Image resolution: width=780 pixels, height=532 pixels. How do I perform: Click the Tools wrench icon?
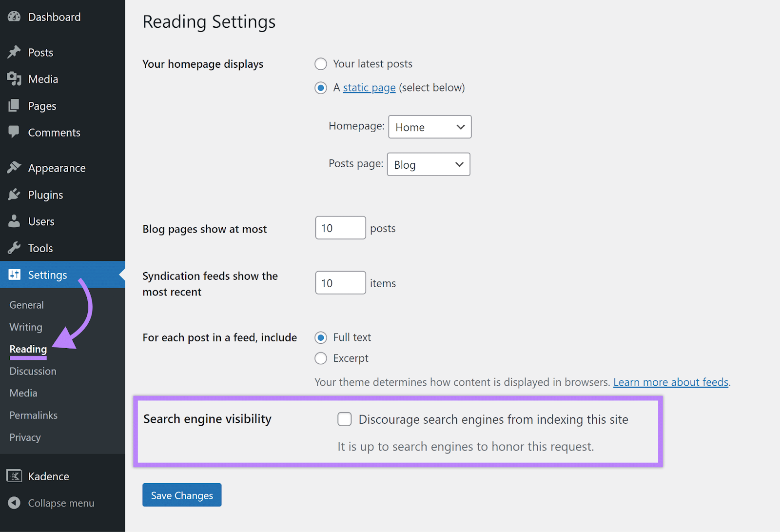click(x=14, y=248)
